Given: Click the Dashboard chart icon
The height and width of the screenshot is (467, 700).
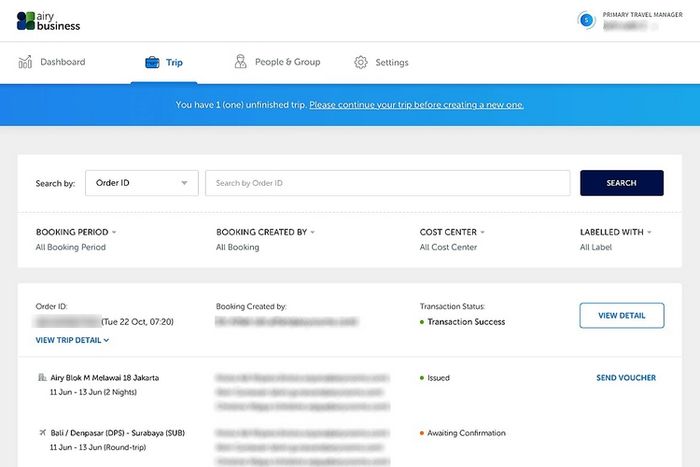Looking at the screenshot, I should pyautogui.click(x=25, y=62).
